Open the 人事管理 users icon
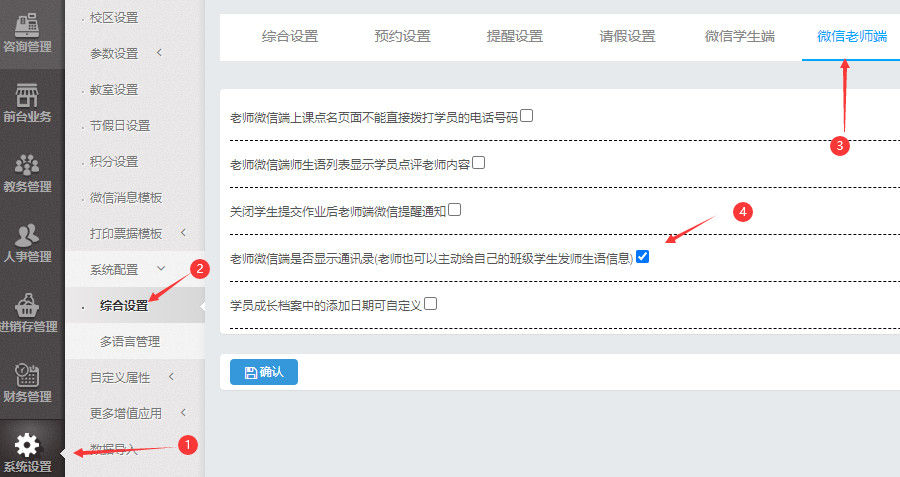The width and height of the screenshot is (900, 477). pos(27,235)
